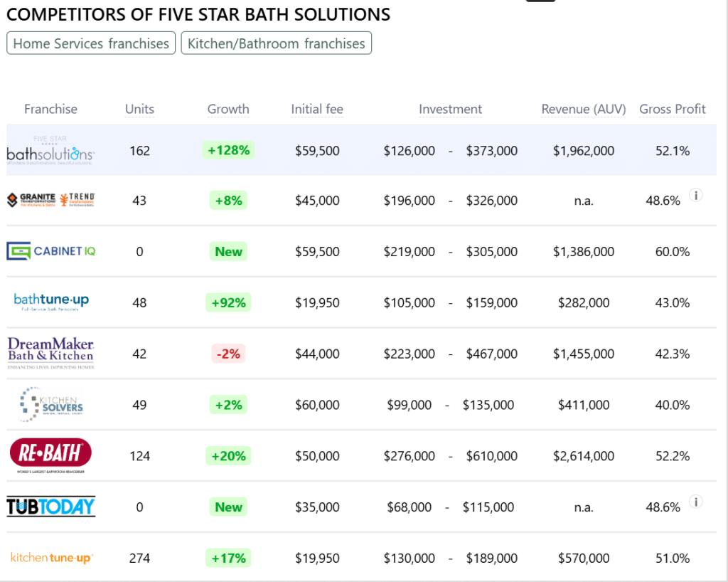Click the -2% growth badge

(x=228, y=354)
